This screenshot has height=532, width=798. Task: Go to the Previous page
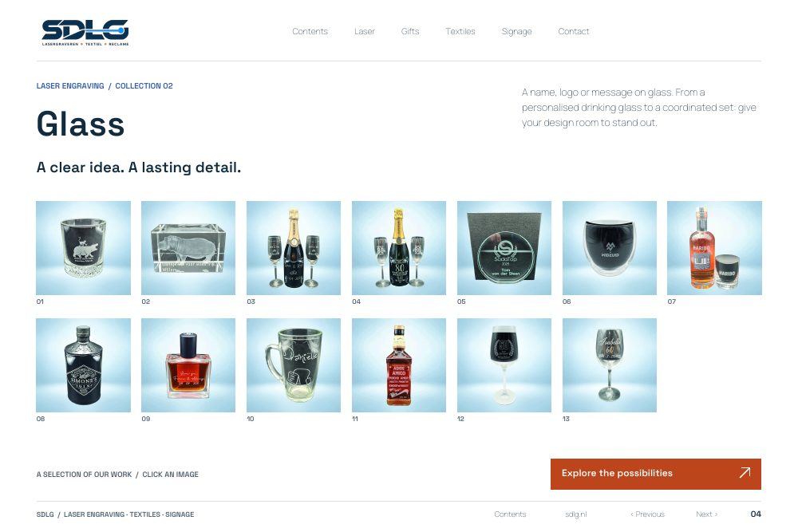(647, 514)
